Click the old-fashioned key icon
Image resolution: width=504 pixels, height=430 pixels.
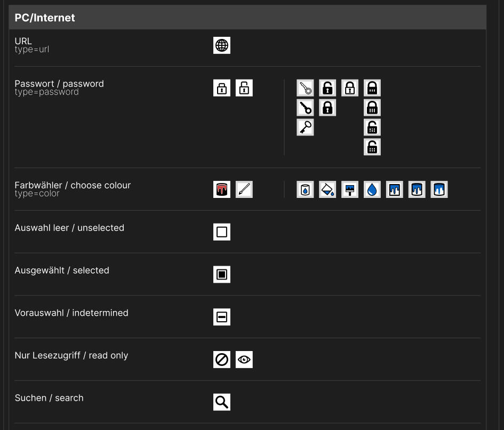point(305,127)
